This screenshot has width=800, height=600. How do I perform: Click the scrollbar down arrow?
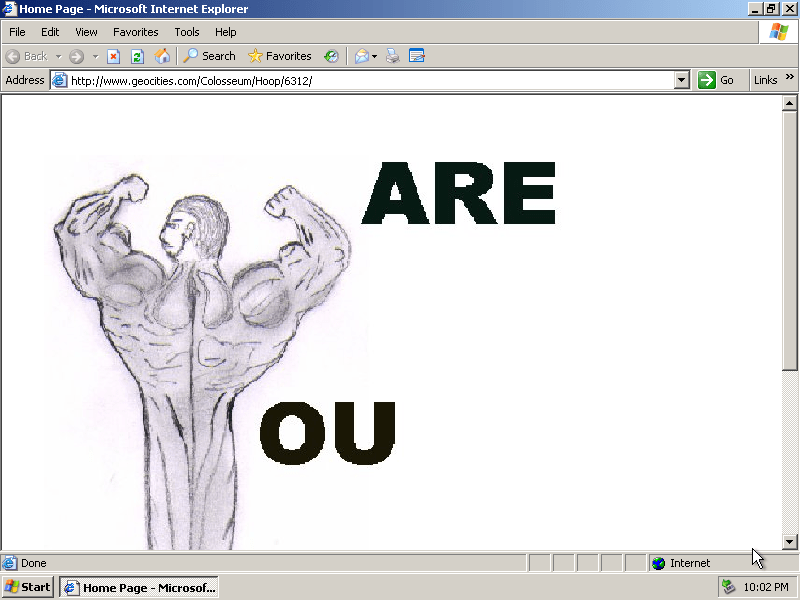(789, 542)
